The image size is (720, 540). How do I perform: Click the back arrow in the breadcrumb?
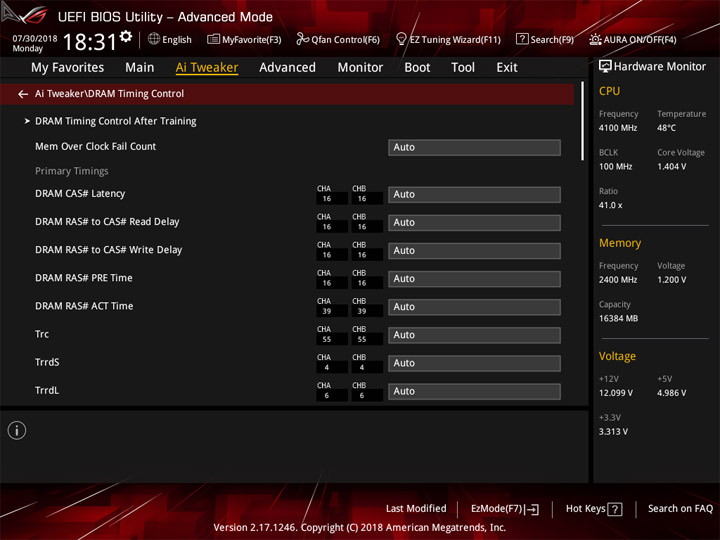pos(23,94)
